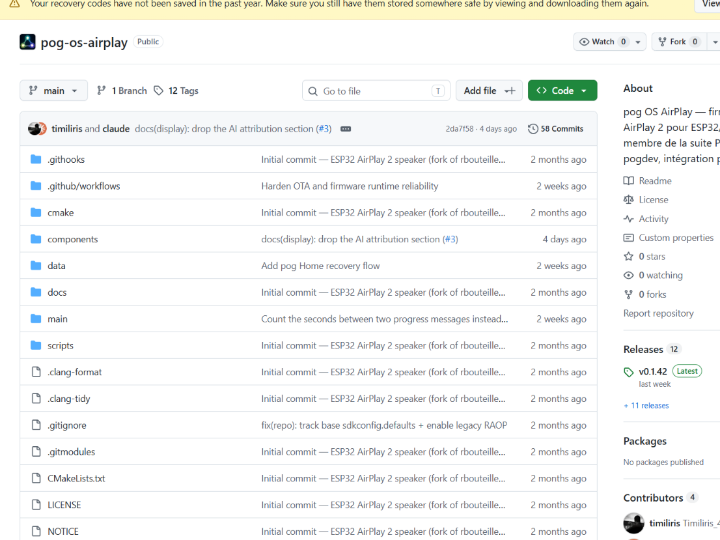Focus the Go to file search field
Screen dimensions: 720x540
tap(376, 90)
